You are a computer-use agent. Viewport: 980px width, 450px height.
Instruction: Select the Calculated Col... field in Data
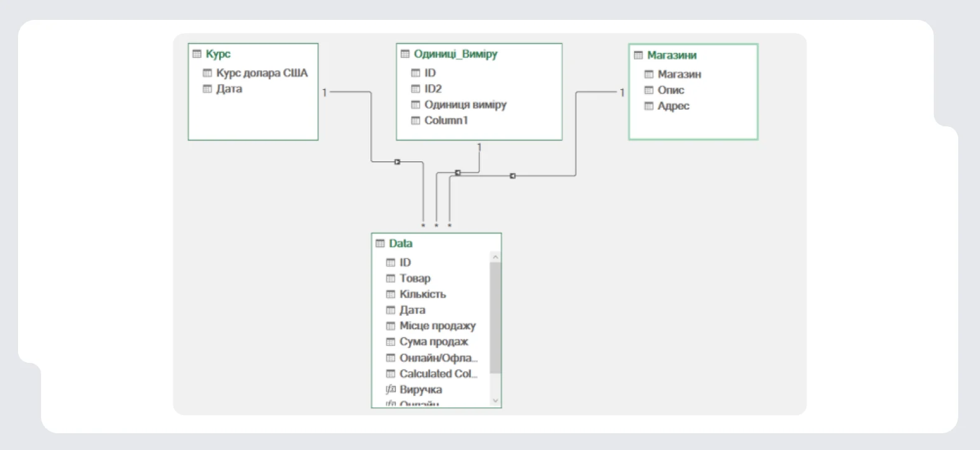[x=438, y=373]
